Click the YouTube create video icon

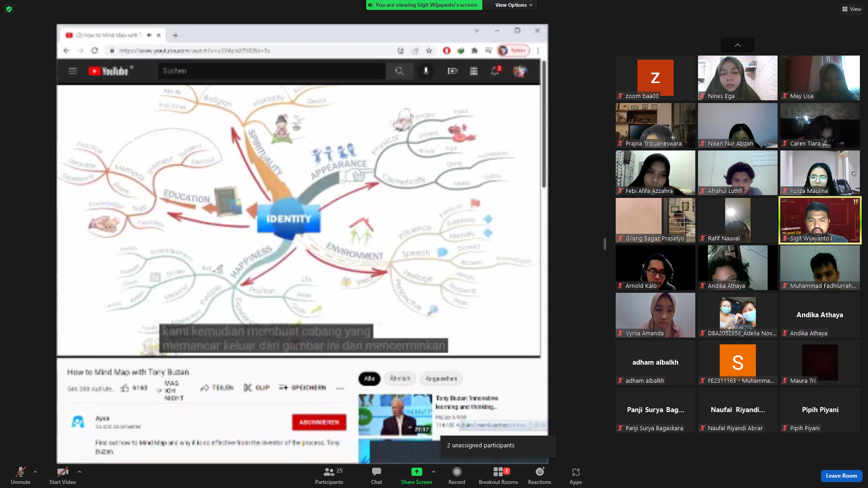(452, 71)
